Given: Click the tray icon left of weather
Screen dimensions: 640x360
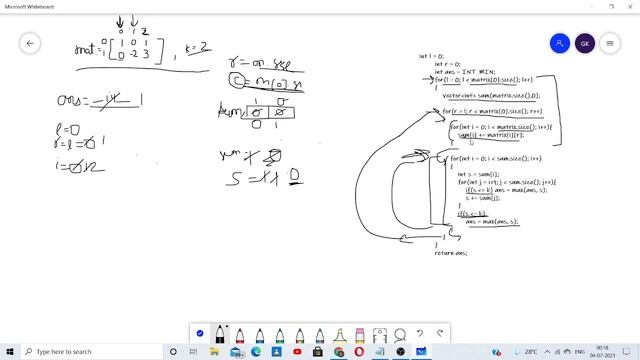Looking at the screenshot, I should [496, 351].
